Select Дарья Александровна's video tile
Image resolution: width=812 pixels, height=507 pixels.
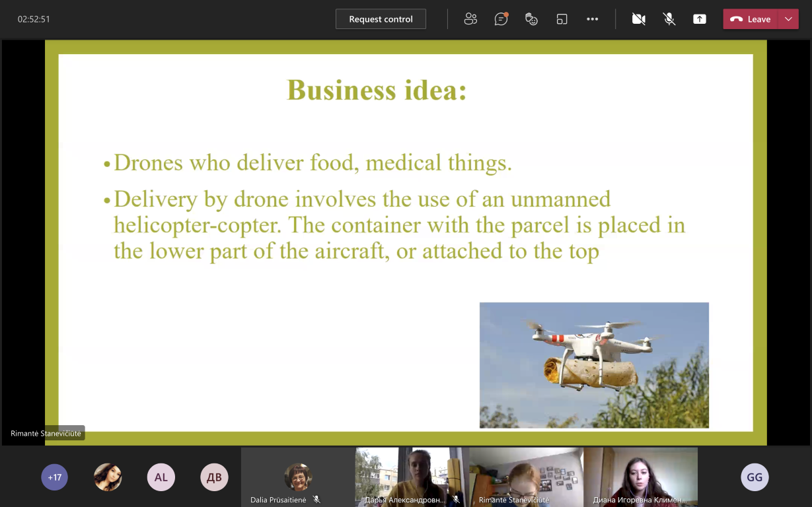coord(412,475)
